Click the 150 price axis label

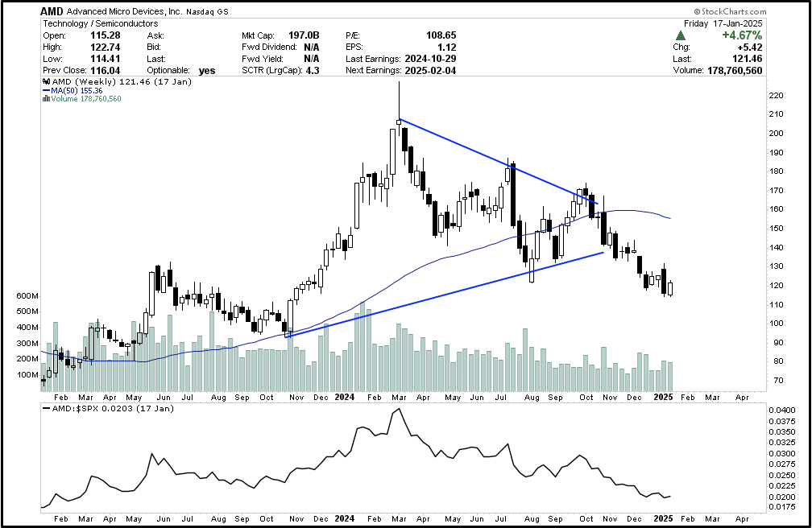(x=776, y=229)
